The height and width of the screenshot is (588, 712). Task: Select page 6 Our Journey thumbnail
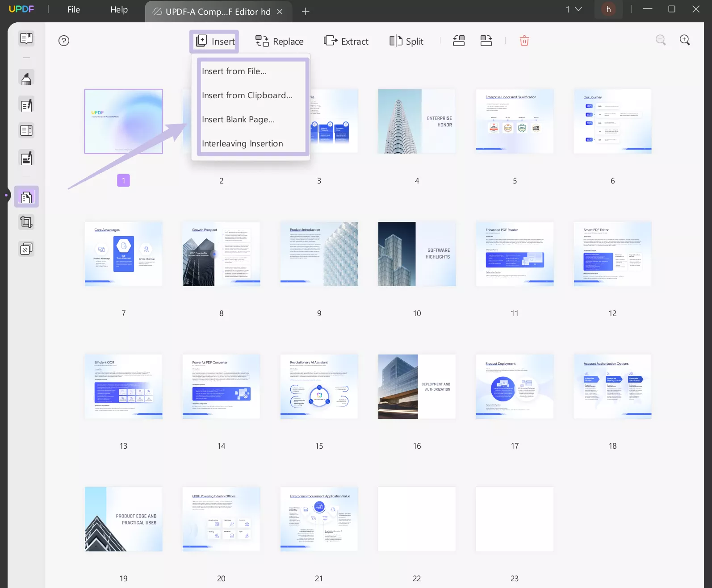point(612,121)
